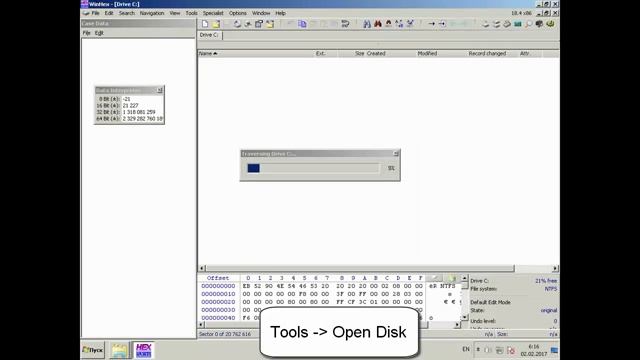640x360 pixels.
Task: Click the Open Disk toolbar icon
Action: (x=485, y=24)
